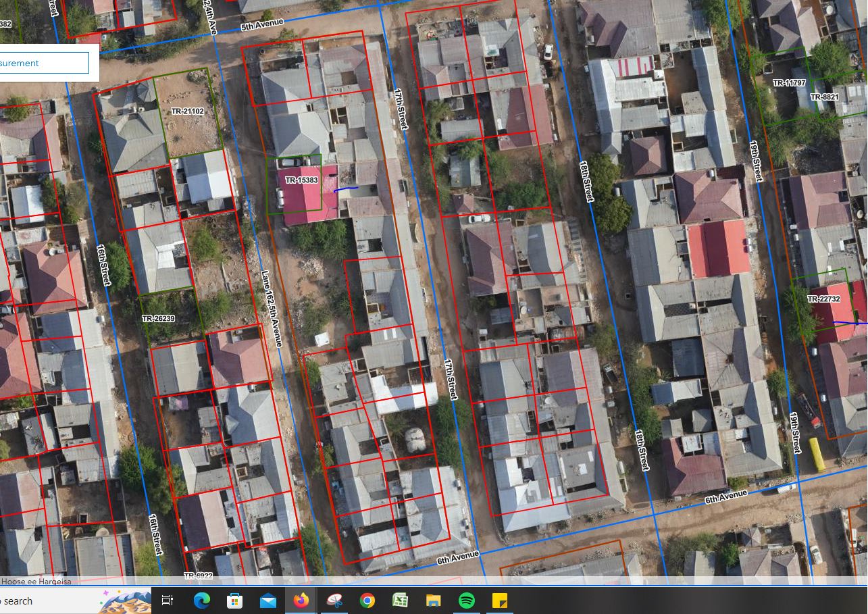This screenshot has height=614, width=868.
Task: Launch Microsoft Edge from the taskbar
Action: pos(201,600)
